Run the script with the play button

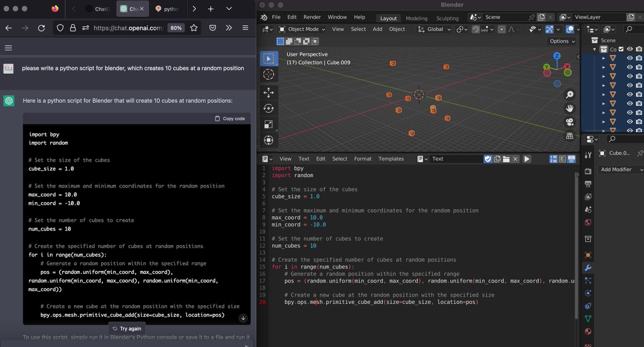click(527, 159)
